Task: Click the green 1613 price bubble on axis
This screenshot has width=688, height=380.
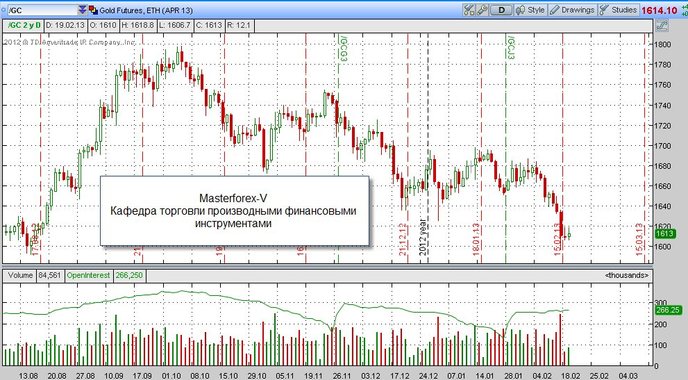Action: [x=664, y=233]
